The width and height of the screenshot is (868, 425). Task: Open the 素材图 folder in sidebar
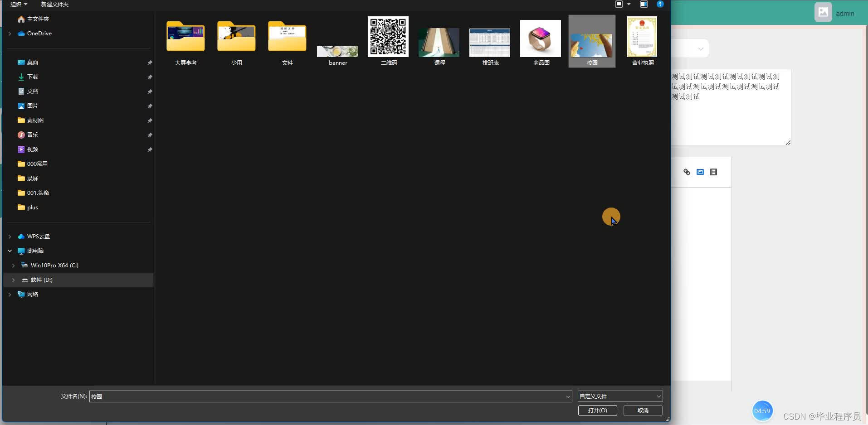pyautogui.click(x=30, y=121)
